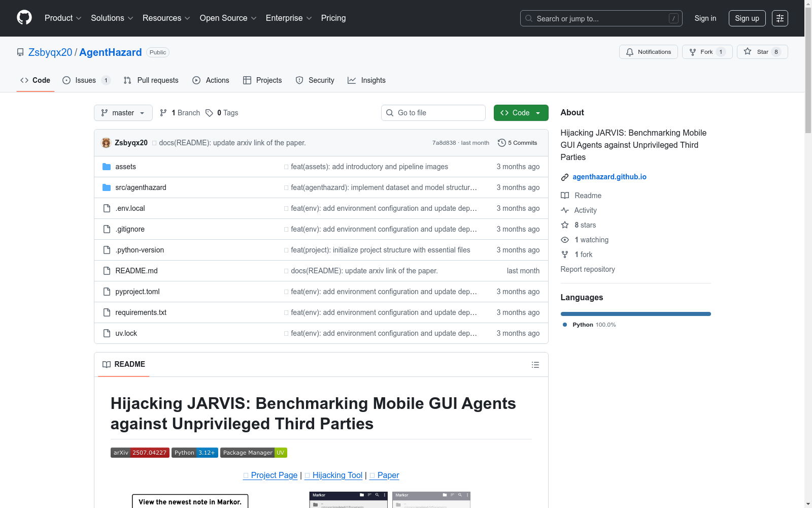Click the Python language bar
This screenshot has height=508, width=812.
point(636,314)
